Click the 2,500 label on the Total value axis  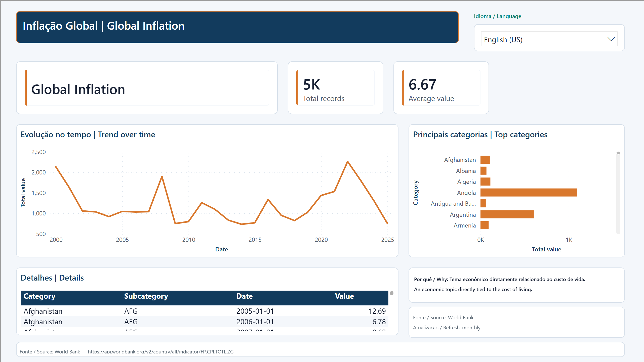pos(38,152)
